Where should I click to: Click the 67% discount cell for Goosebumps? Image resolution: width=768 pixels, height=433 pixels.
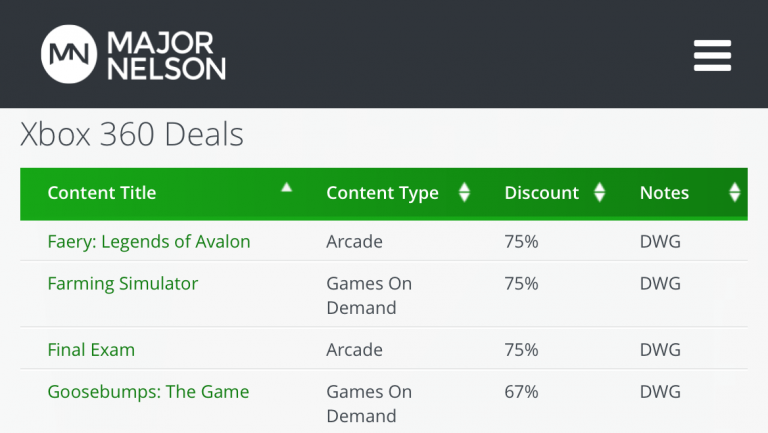(x=521, y=391)
